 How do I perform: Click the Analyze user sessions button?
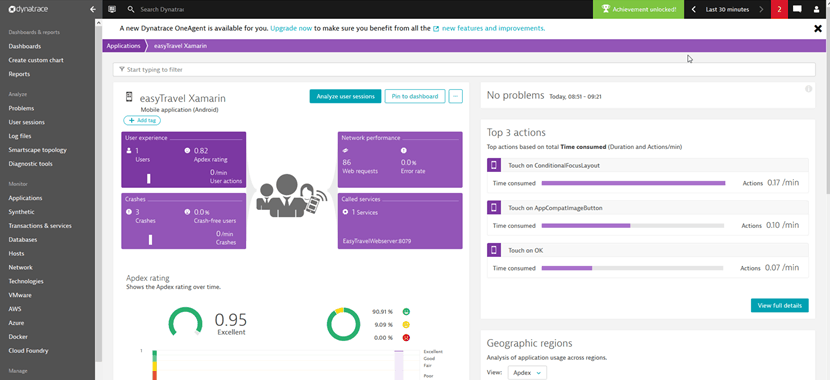tap(345, 96)
